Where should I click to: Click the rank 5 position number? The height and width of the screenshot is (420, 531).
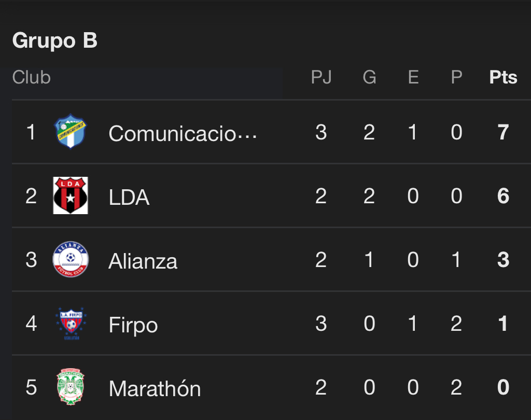(31, 387)
